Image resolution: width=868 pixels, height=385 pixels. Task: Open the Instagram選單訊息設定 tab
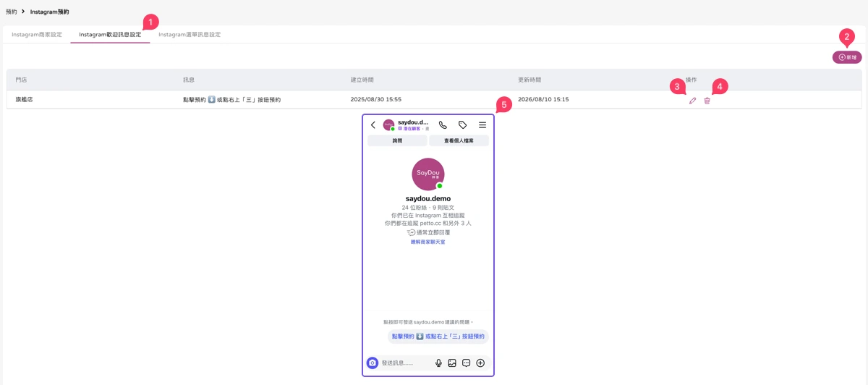(x=190, y=35)
